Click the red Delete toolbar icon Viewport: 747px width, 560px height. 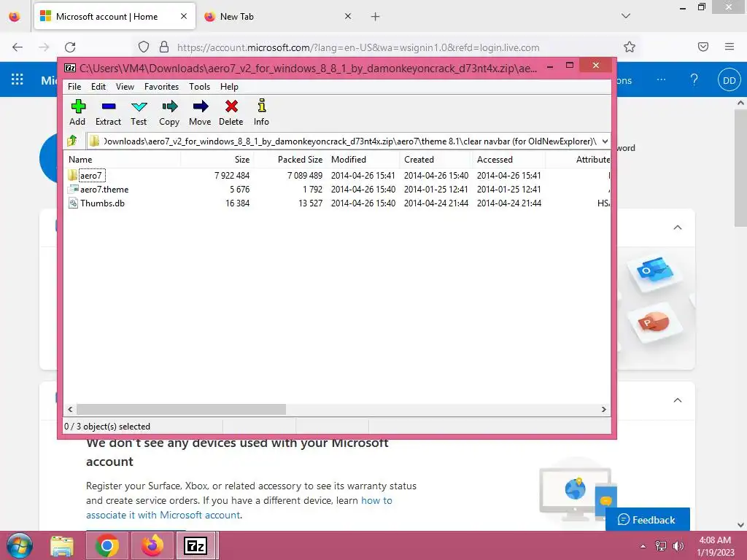(231, 112)
